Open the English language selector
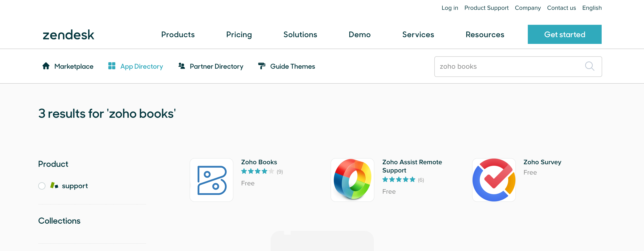Image resolution: width=644 pixels, height=251 pixels. pos(592,8)
